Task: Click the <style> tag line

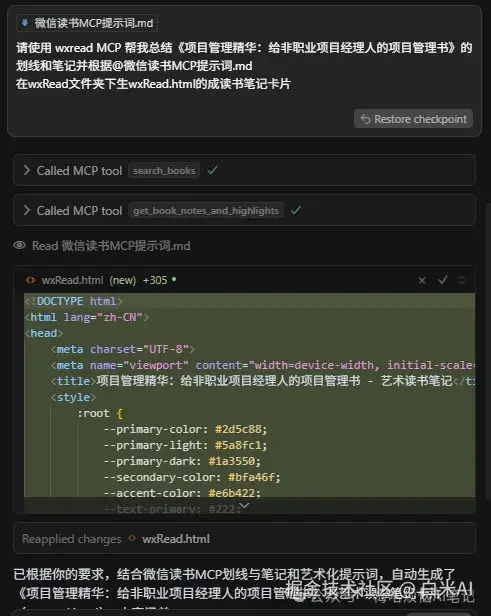Action: pyautogui.click(x=73, y=397)
